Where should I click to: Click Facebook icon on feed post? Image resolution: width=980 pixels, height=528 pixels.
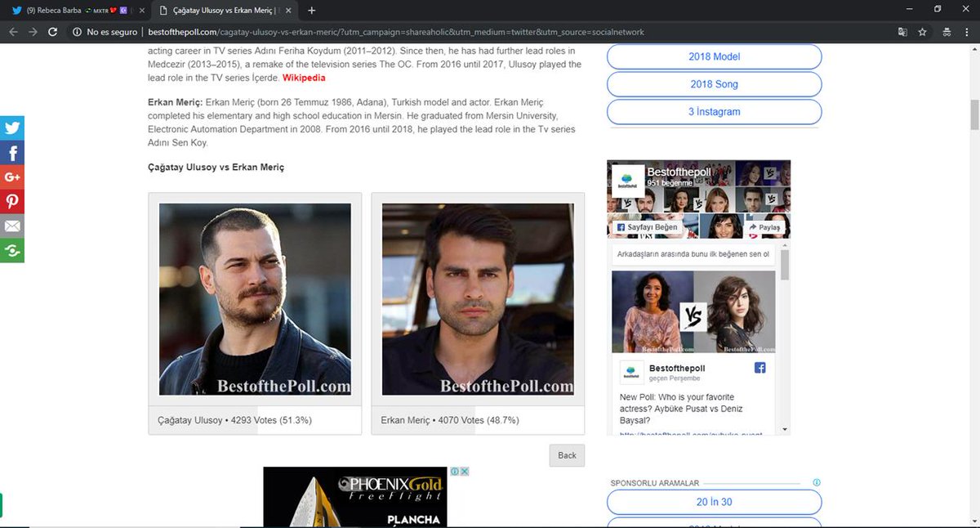pyautogui.click(x=760, y=369)
